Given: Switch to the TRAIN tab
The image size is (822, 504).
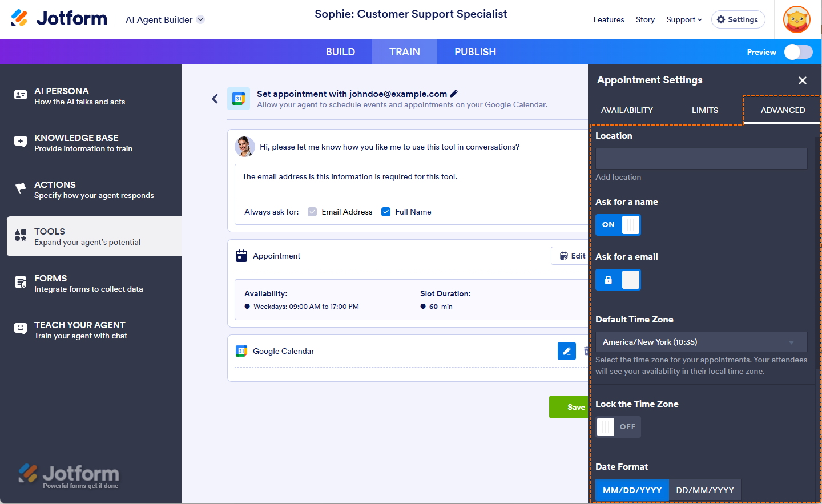Looking at the screenshot, I should [405, 52].
